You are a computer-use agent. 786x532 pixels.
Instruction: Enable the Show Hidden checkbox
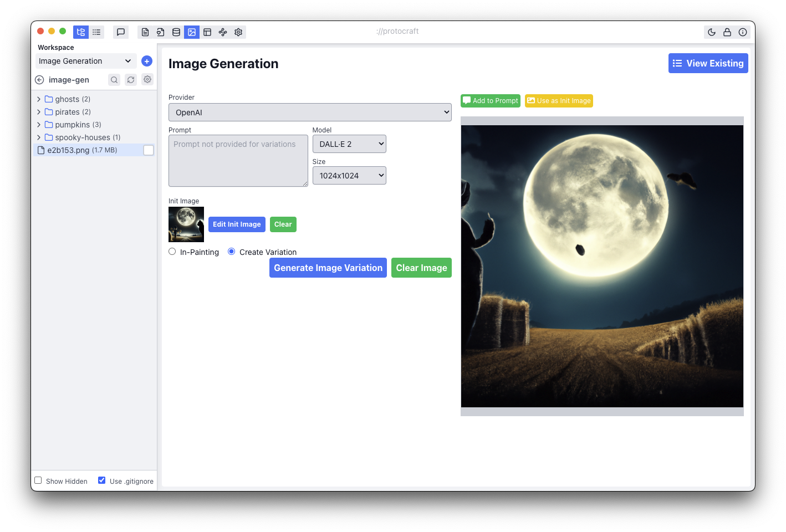[x=38, y=480]
